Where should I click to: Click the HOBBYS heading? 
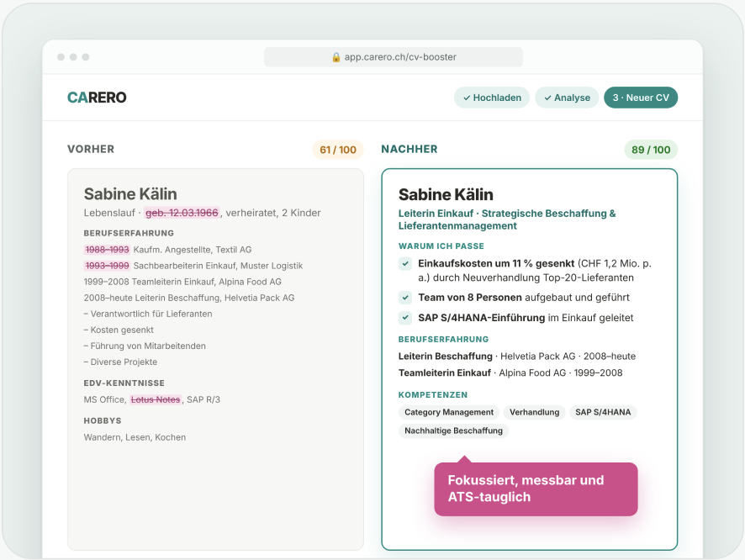[102, 420]
